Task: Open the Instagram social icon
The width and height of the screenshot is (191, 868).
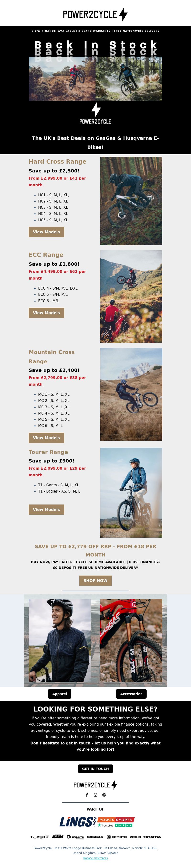Action: tap(95, 795)
